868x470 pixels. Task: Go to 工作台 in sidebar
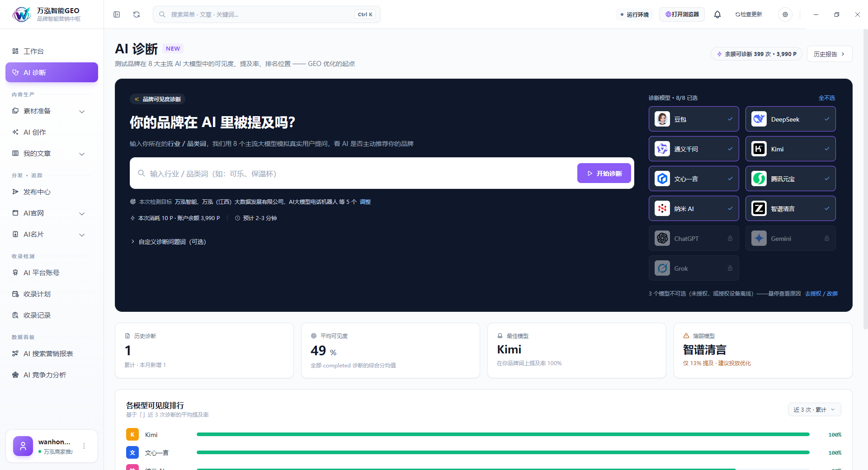click(52, 51)
